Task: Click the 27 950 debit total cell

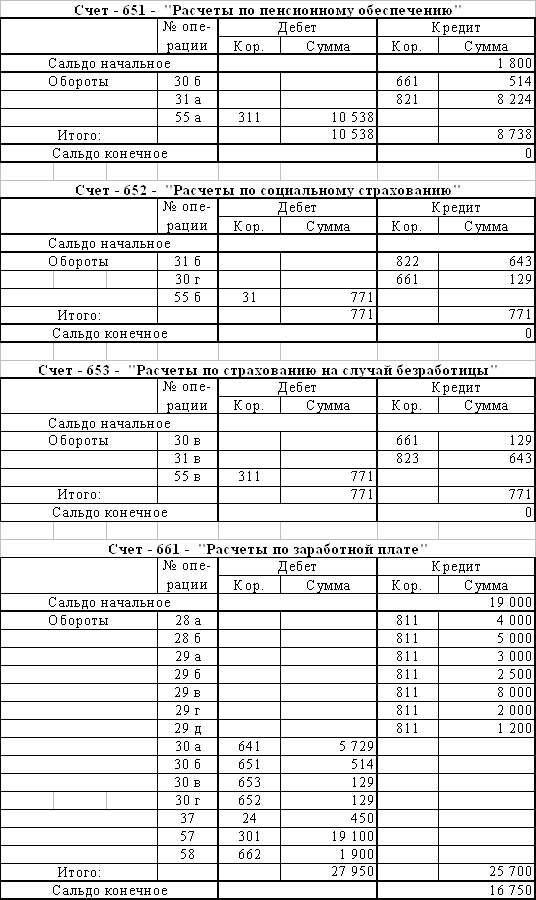Action: pyautogui.click(x=328, y=872)
